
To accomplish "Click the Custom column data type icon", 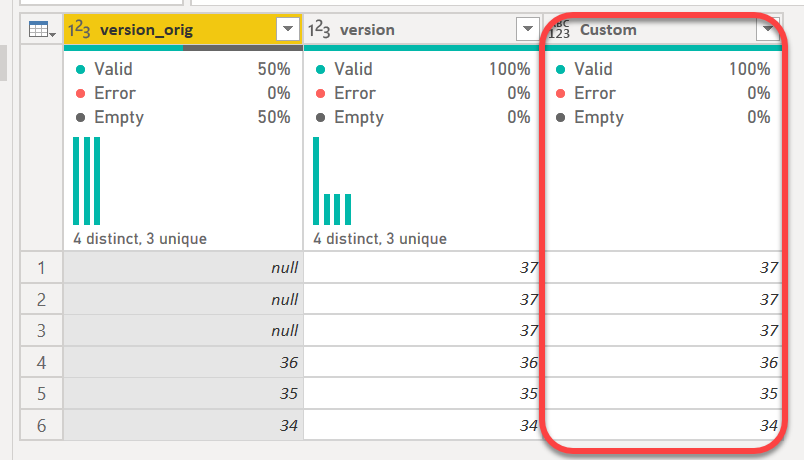I will tap(559, 30).
